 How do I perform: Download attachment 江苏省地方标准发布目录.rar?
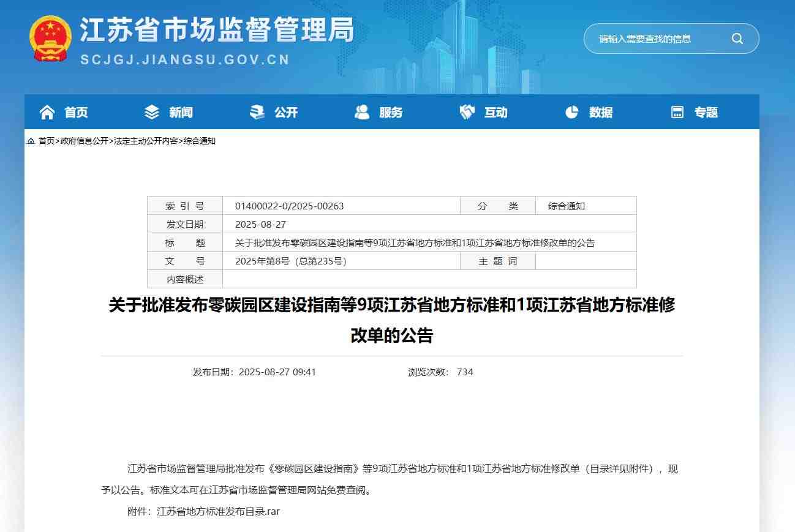point(219,511)
